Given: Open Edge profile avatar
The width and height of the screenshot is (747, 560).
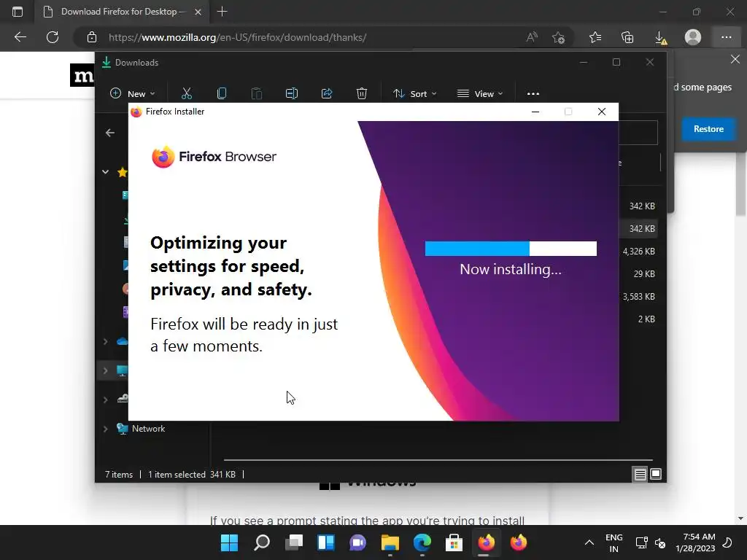Looking at the screenshot, I should [693, 37].
